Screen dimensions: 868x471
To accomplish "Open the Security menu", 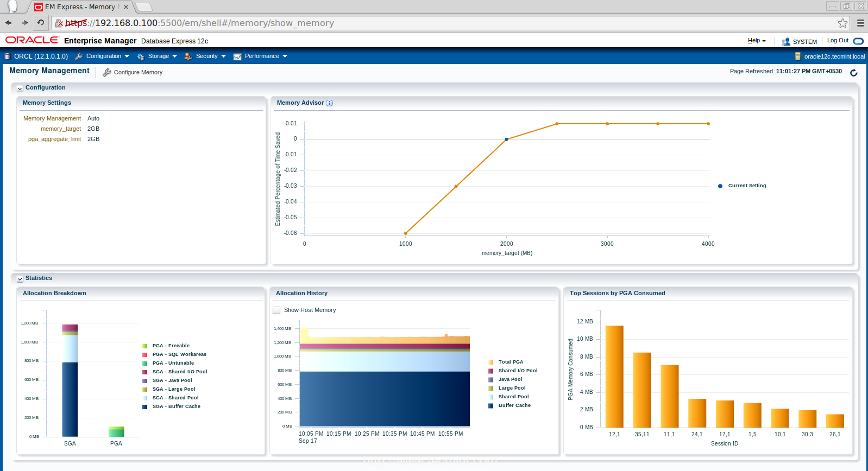I will click(205, 56).
